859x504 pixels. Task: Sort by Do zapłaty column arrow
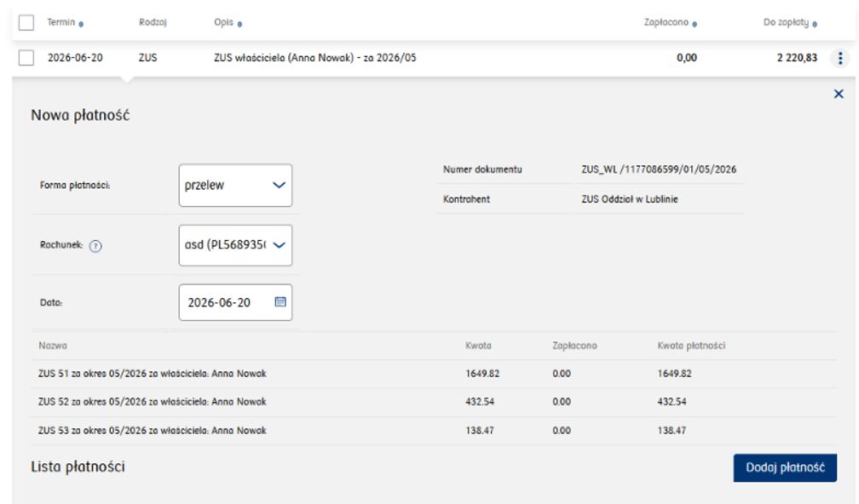point(815,24)
